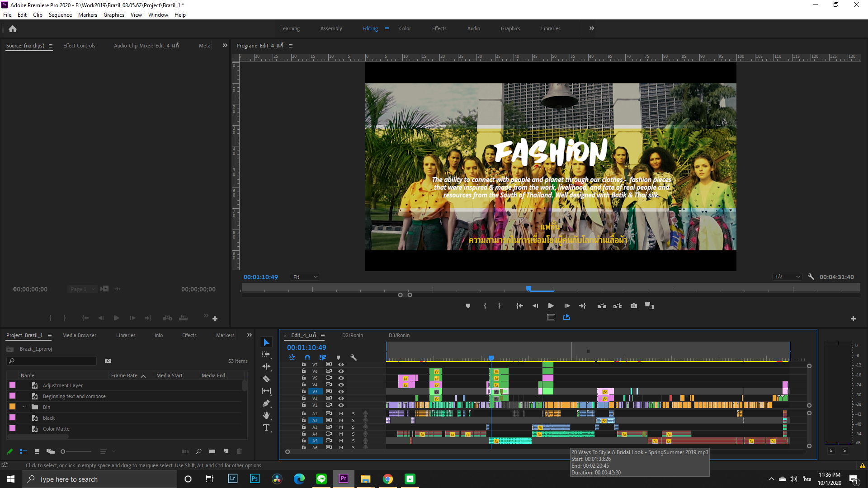Click the Lift button
Viewport: 868px width, 488px height.
point(602,306)
